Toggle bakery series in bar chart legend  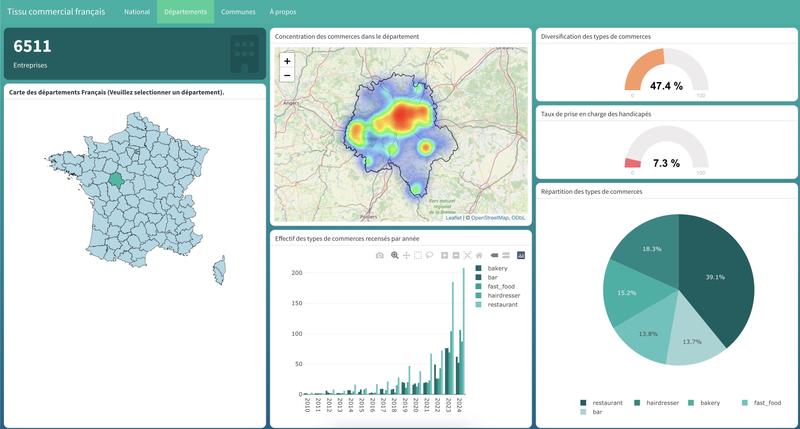coord(496,268)
